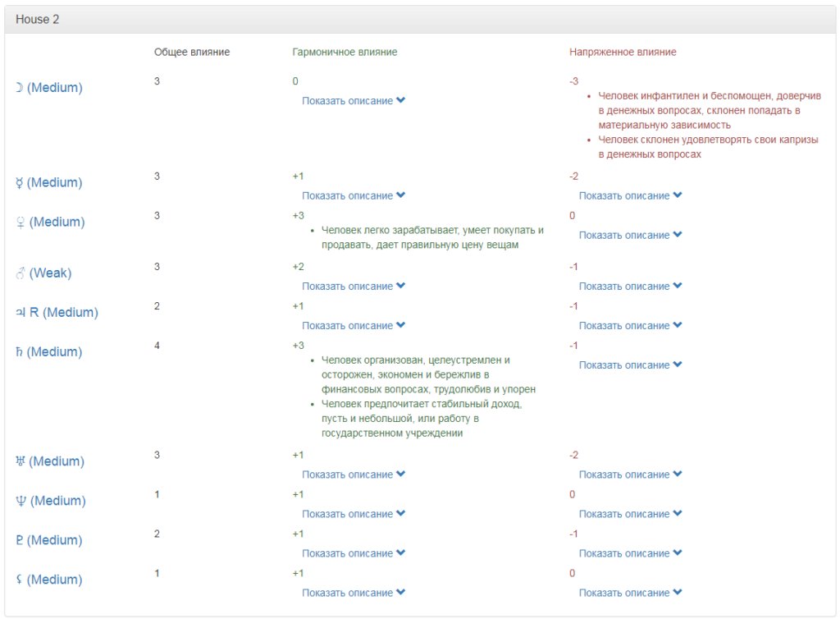Open the Neptune symbol (Medium) link
The height and width of the screenshot is (619, 840).
tap(49, 501)
